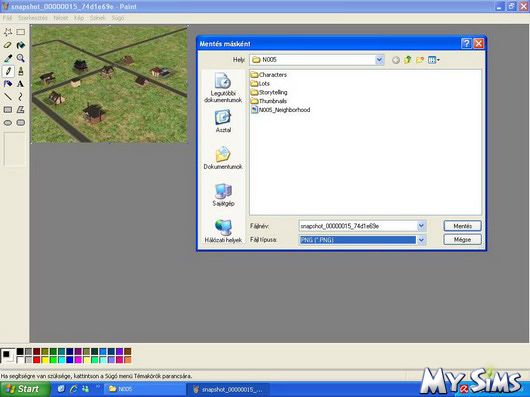This screenshot has height=397, width=530.
Task: Open the Kép menu
Action: pos(79,18)
